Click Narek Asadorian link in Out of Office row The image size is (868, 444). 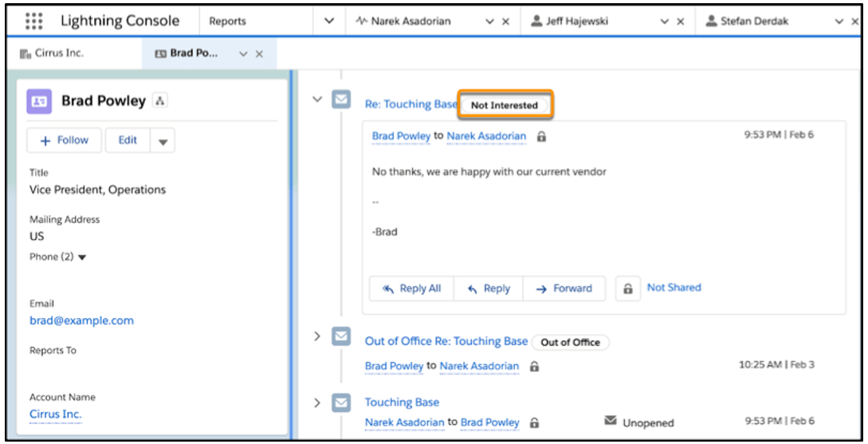coord(479,366)
